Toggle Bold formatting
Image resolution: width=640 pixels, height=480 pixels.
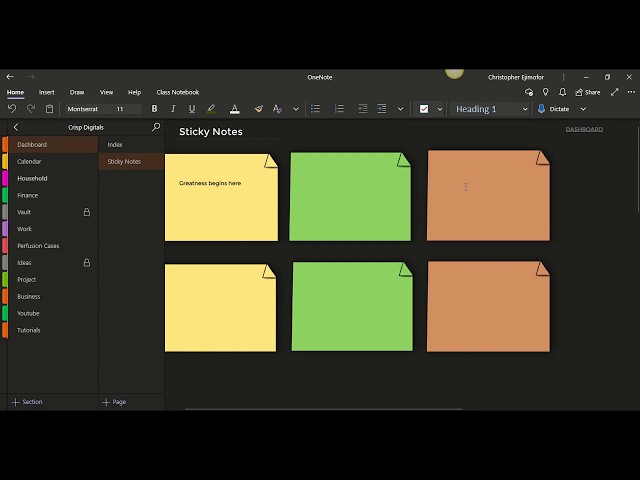pos(154,109)
